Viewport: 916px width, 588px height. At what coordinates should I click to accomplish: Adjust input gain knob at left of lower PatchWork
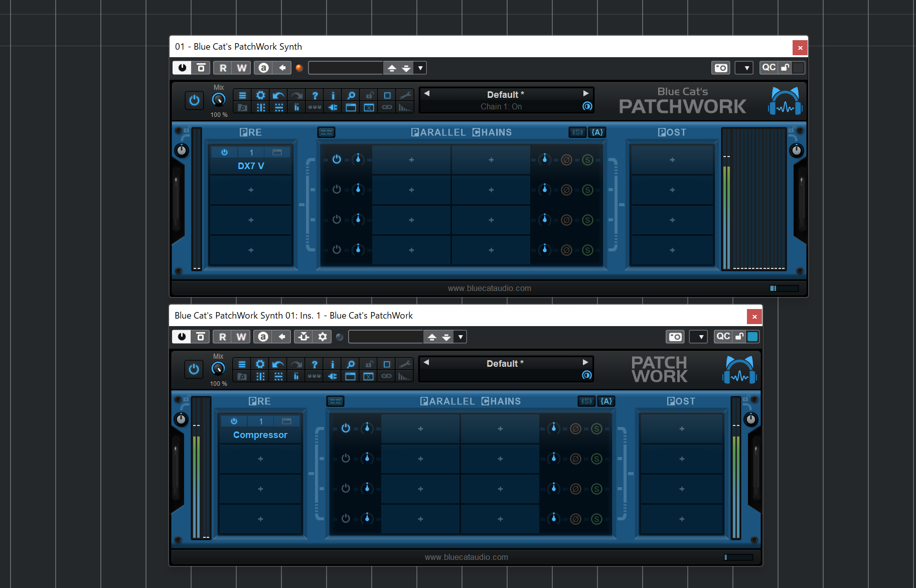pos(181,419)
